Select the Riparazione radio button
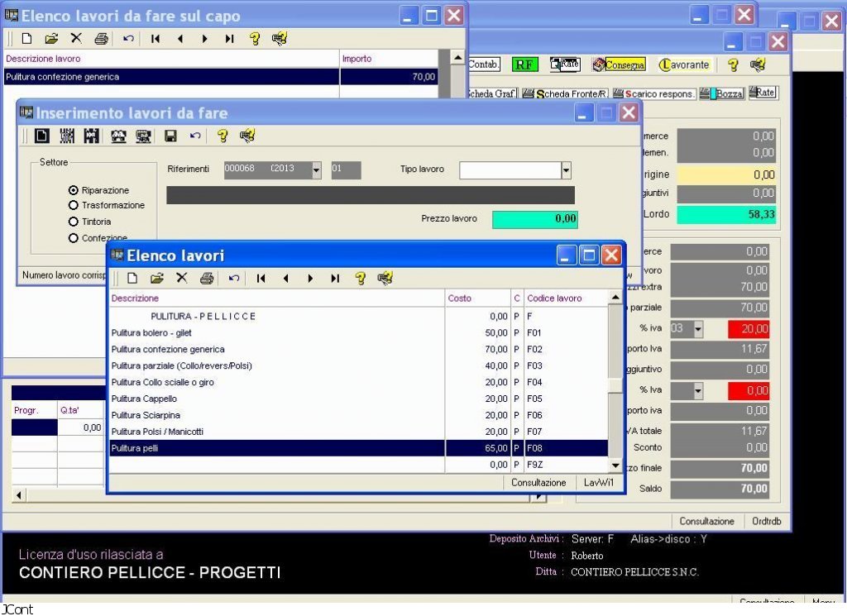 (x=74, y=190)
